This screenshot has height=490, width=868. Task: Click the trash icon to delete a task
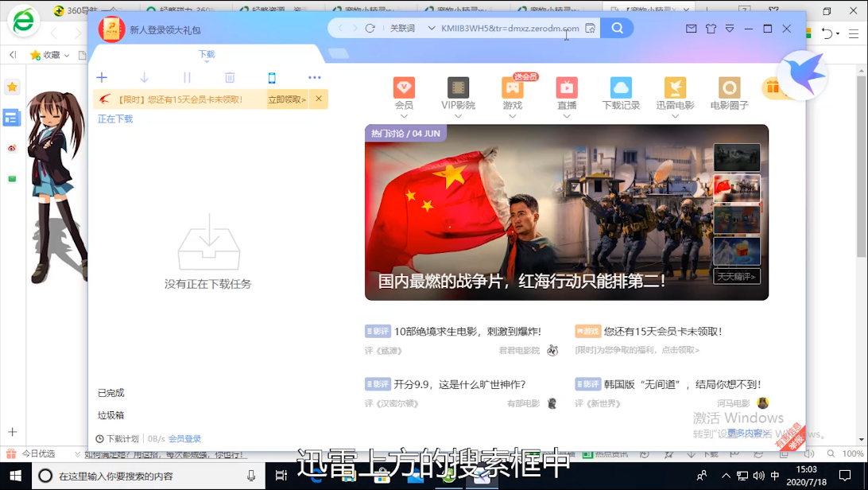point(230,77)
